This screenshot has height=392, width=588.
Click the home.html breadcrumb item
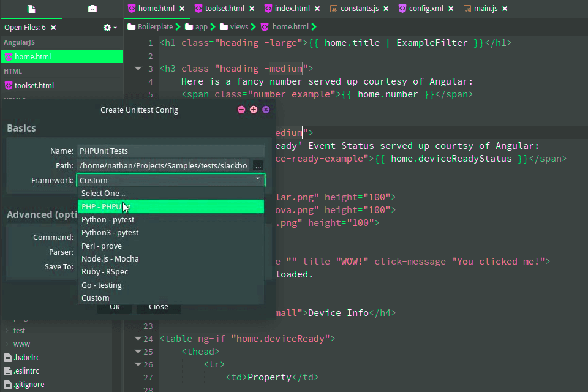(x=285, y=26)
